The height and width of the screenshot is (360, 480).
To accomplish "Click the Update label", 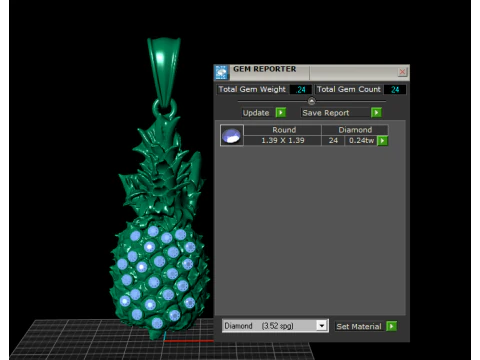I will pyautogui.click(x=256, y=113).
